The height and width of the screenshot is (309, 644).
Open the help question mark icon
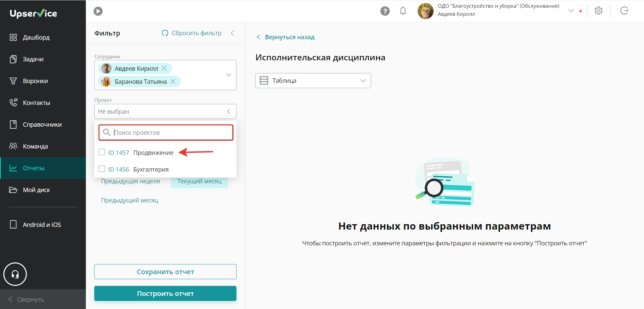click(385, 11)
